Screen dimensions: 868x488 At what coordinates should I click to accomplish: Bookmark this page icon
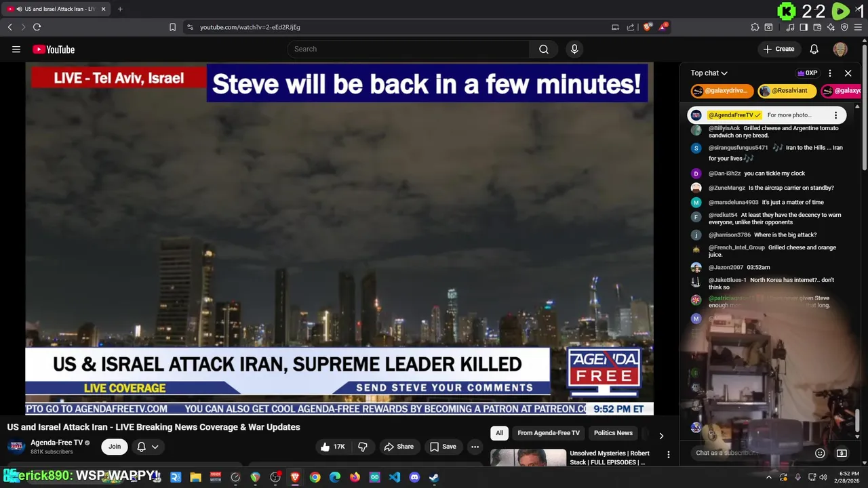pos(172,27)
